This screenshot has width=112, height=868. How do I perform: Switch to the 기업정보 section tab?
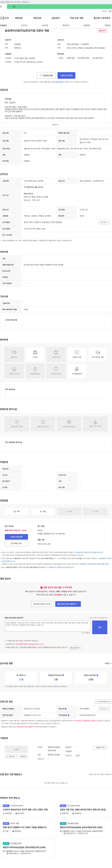[x=107, y=25]
